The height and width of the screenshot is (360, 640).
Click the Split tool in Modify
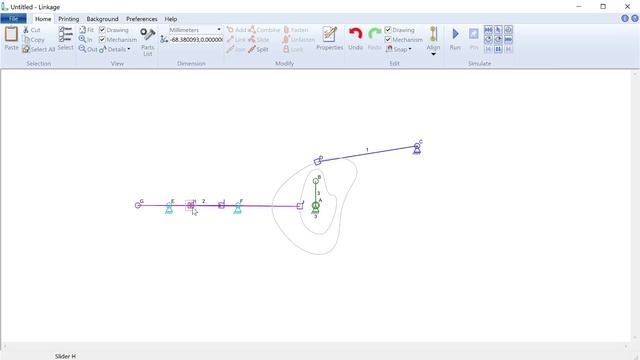click(x=258, y=49)
